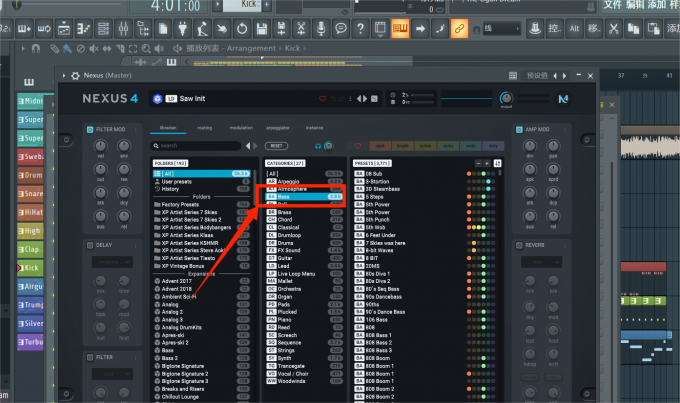This screenshot has height=403, width=680.
Task: Click the Nexus plugin gear settings icon
Action: coord(75,75)
